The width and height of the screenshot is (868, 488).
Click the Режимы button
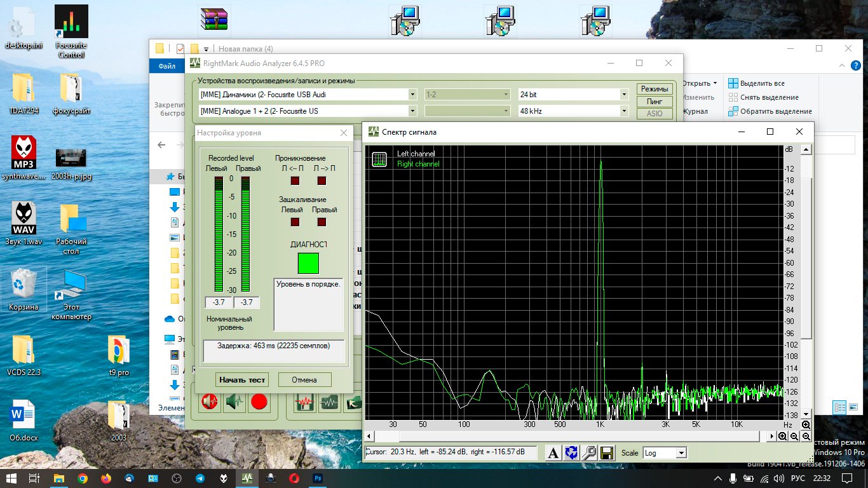tap(654, 89)
